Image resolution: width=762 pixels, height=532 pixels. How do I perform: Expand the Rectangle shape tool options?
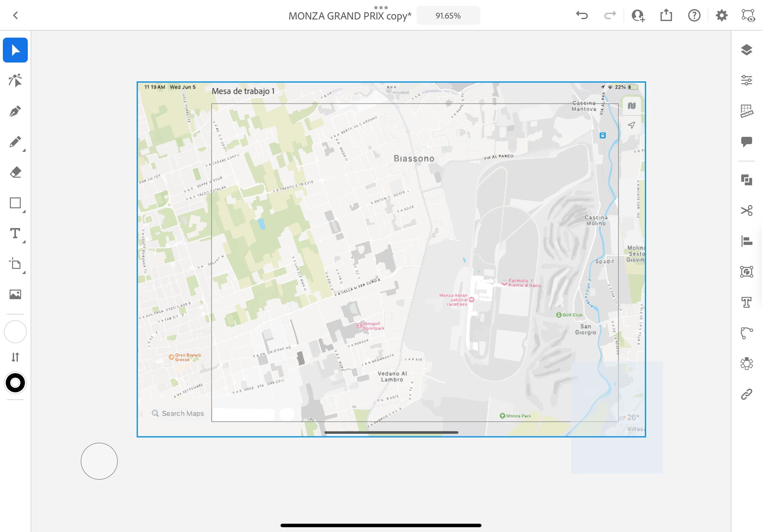pyautogui.click(x=24, y=211)
